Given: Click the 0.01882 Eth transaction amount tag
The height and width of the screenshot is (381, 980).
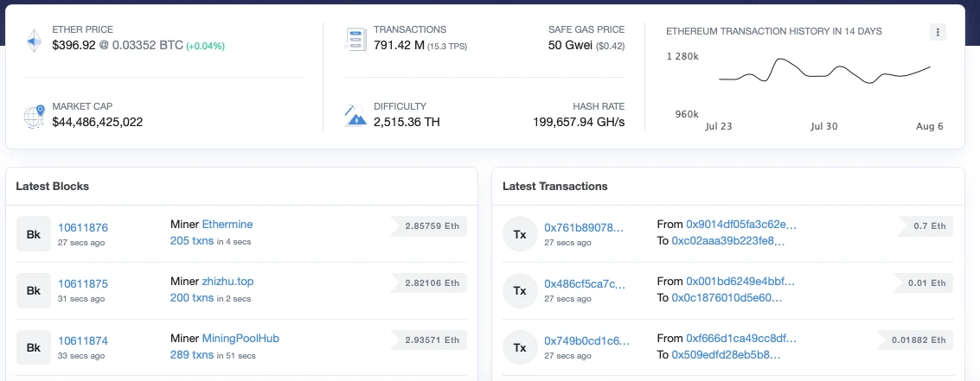Looking at the screenshot, I should pyautogui.click(x=916, y=340).
